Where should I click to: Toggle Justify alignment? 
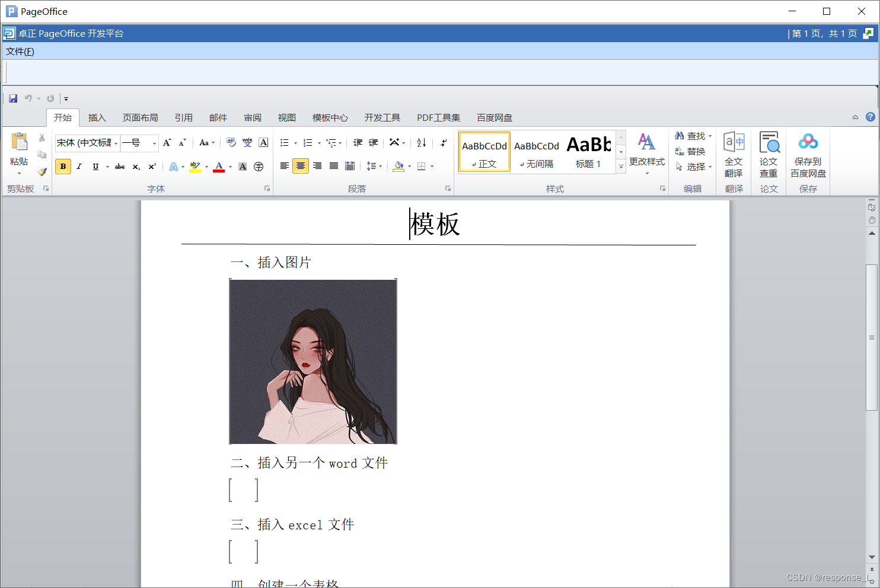(x=334, y=166)
